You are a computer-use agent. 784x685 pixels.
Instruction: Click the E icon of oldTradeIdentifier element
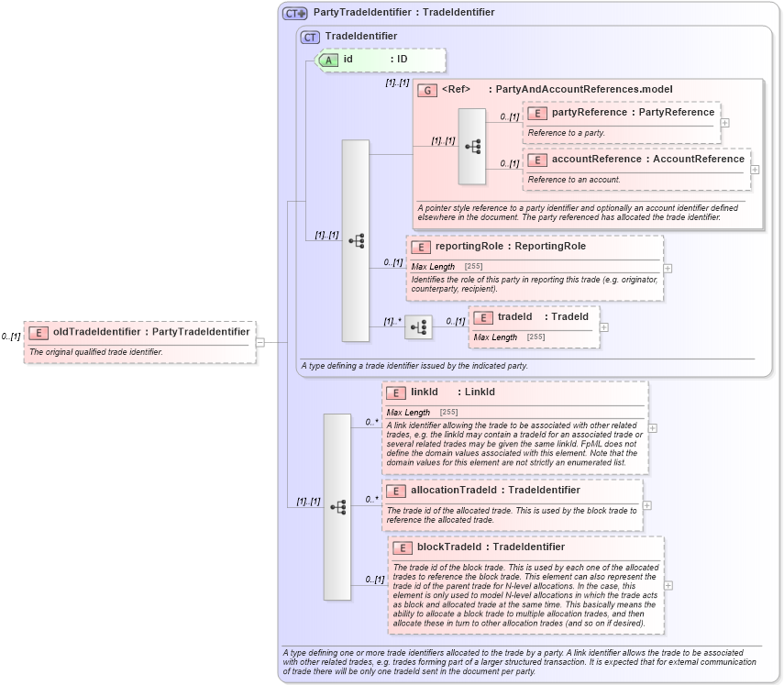[x=39, y=333]
